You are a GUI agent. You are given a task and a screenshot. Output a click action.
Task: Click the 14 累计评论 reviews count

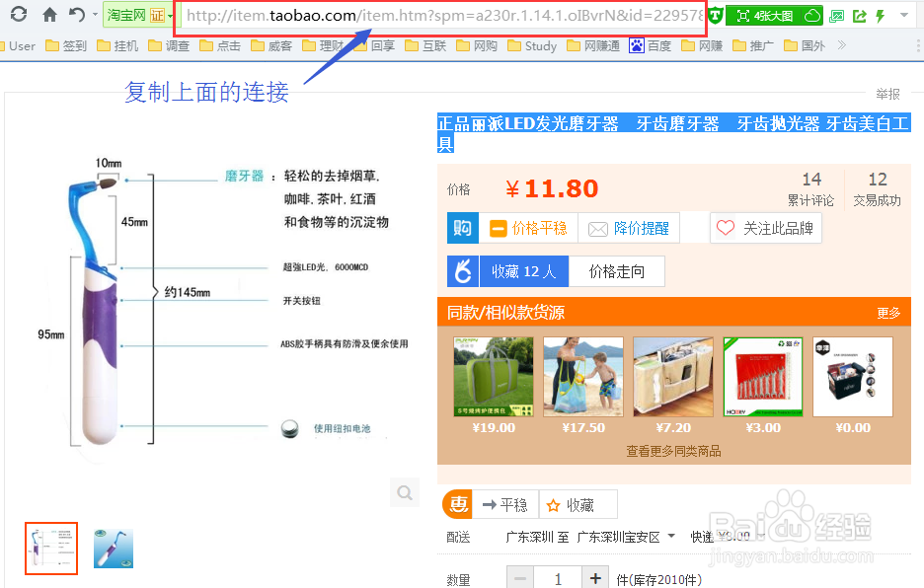click(x=810, y=189)
